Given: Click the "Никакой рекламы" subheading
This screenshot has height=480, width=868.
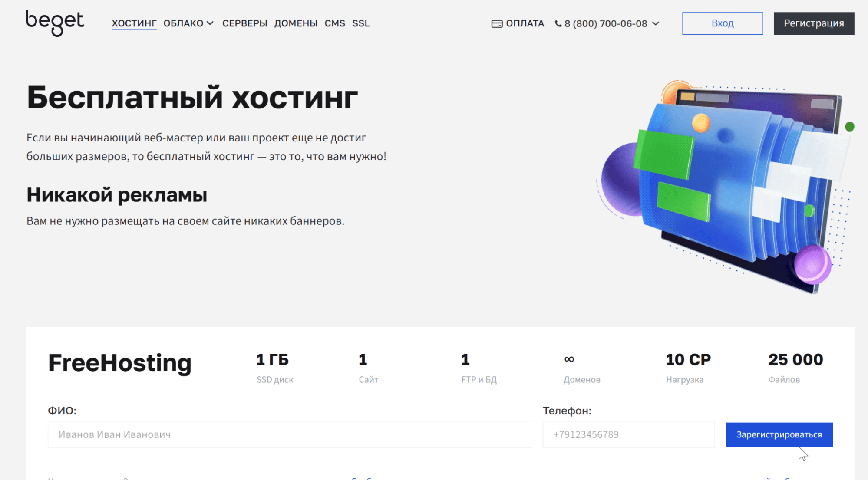Looking at the screenshot, I should coord(117,195).
